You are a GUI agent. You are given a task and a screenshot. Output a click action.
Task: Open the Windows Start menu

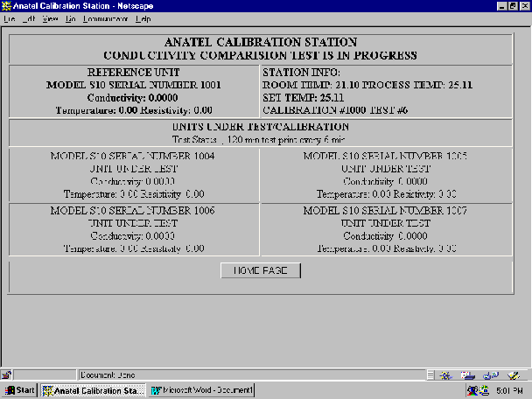pos(19,390)
